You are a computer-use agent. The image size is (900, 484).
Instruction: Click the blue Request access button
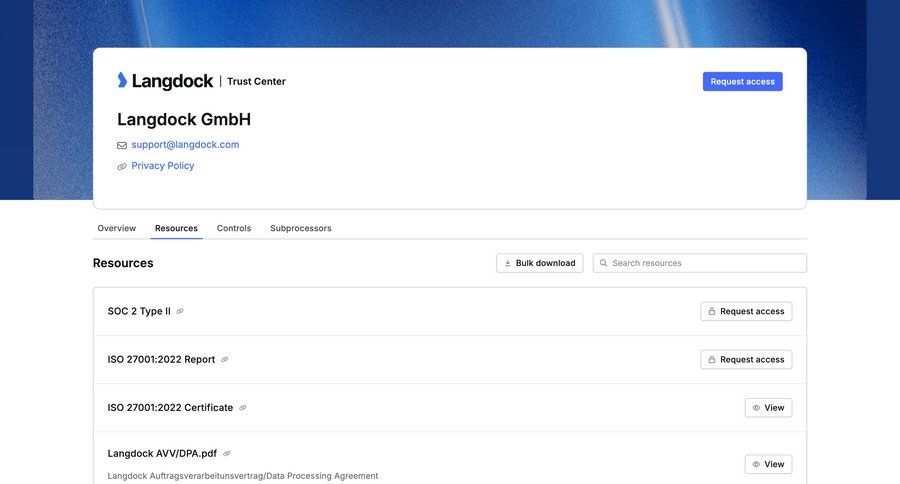pos(743,82)
